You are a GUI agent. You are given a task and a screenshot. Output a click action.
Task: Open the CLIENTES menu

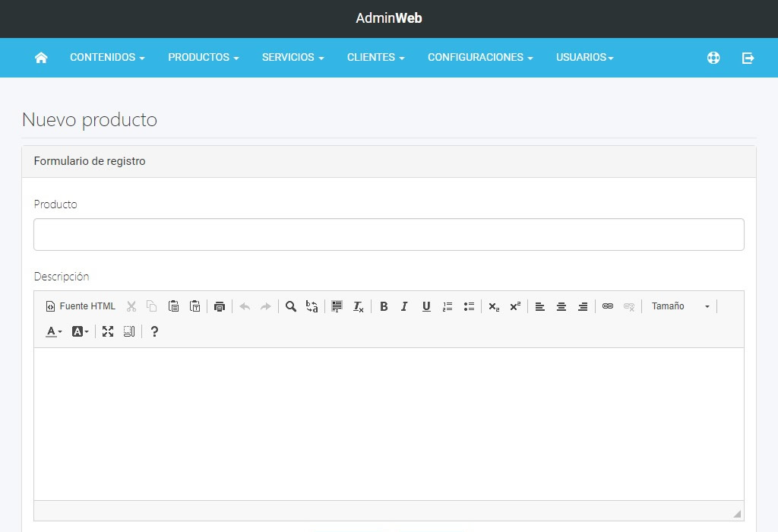375,57
